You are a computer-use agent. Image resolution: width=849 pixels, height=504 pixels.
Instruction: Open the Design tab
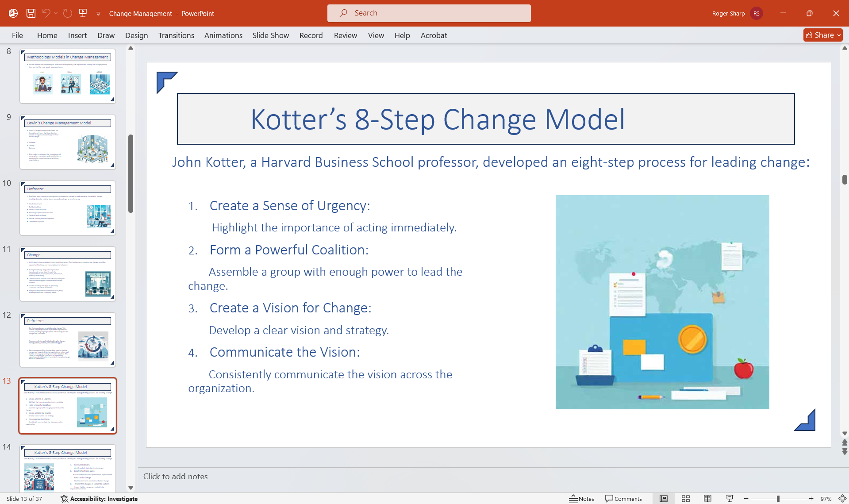[136, 35]
